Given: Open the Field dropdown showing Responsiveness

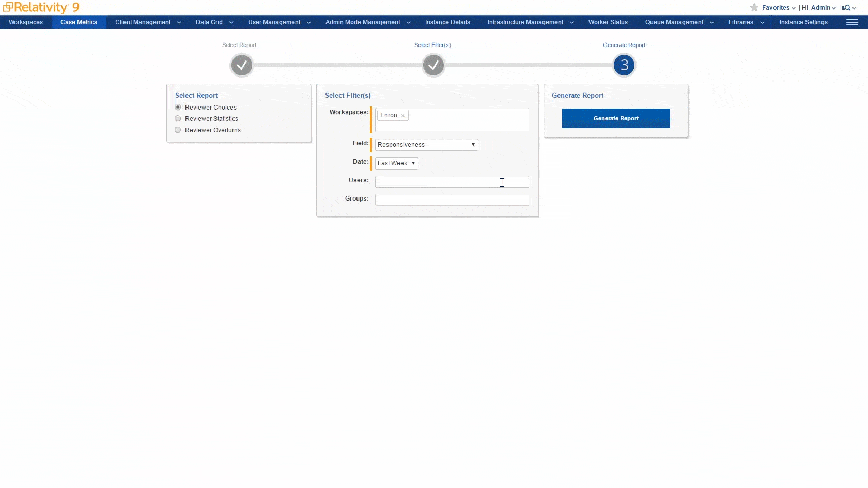Looking at the screenshot, I should (426, 145).
